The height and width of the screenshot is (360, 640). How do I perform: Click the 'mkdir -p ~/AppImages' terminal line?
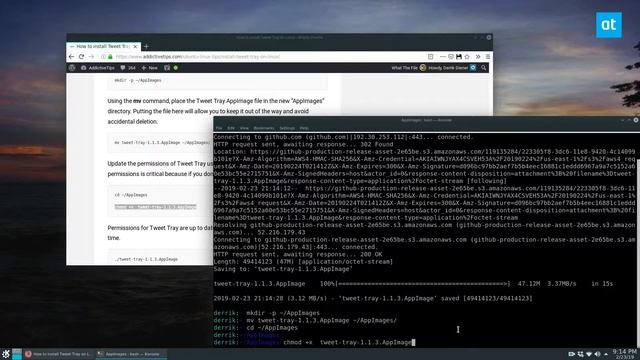[267, 313]
